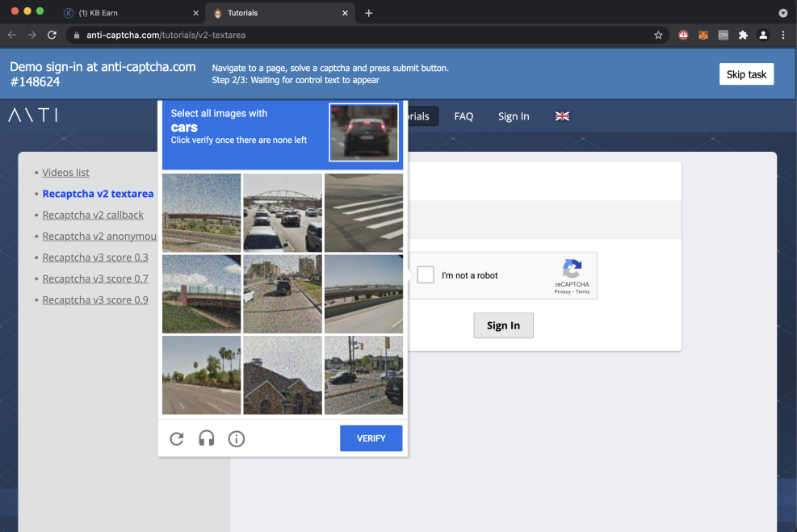The height and width of the screenshot is (532, 797).
Task: Open the reCAPTCHA help info icon
Action: coord(237,438)
